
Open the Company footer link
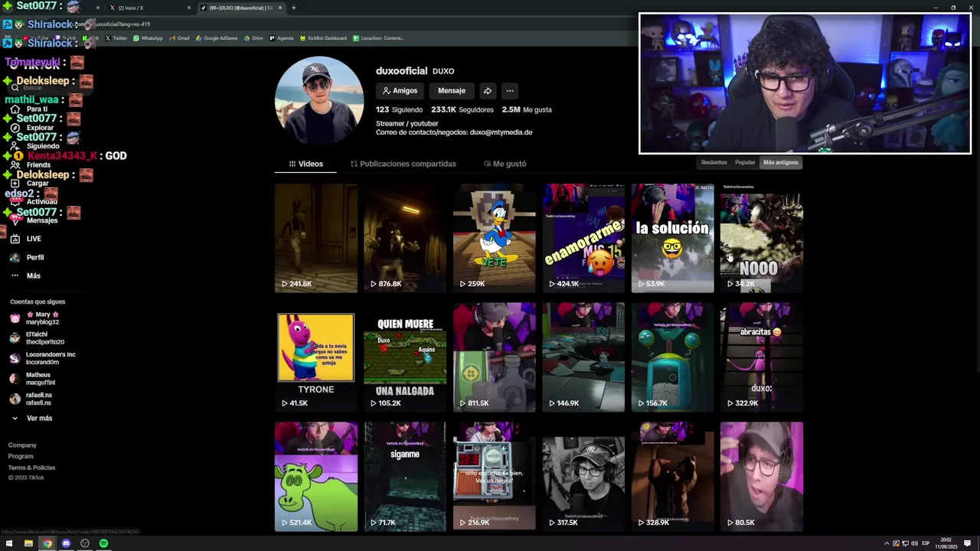click(22, 445)
